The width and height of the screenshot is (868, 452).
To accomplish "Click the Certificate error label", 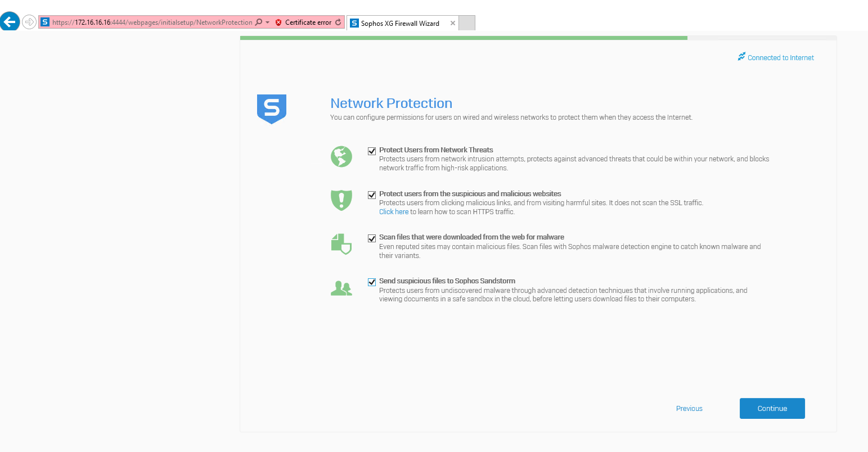I will coord(308,22).
